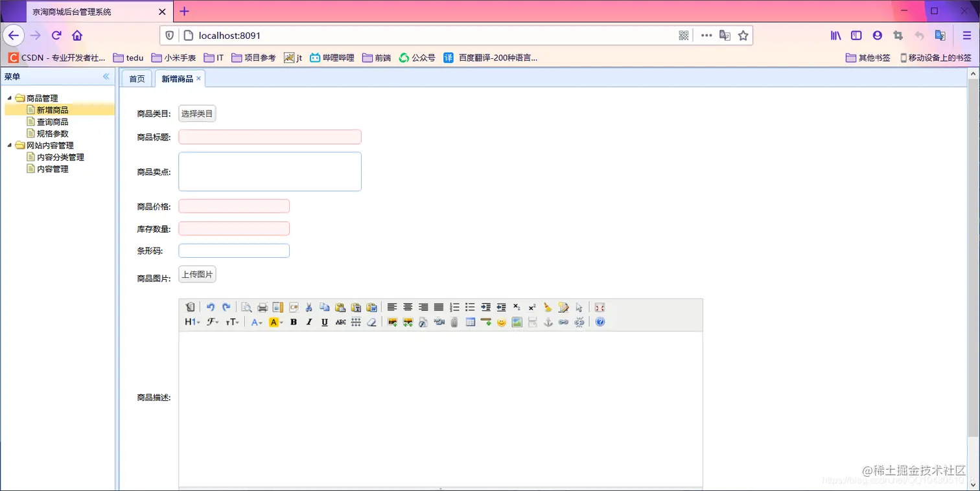Insert a code block in the editor
Image resolution: width=980 pixels, height=491 pixels.
[x=294, y=307]
